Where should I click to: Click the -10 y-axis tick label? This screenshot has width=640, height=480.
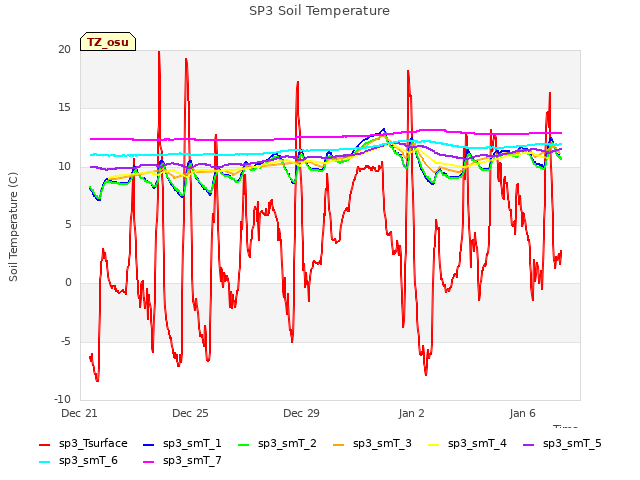pyautogui.click(x=62, y=399)
